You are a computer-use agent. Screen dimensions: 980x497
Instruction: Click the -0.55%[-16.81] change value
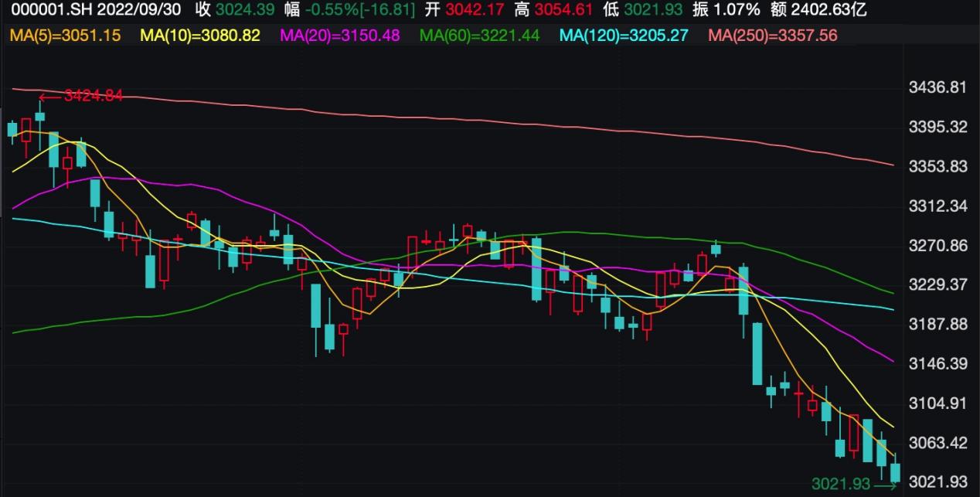[360, 11]
